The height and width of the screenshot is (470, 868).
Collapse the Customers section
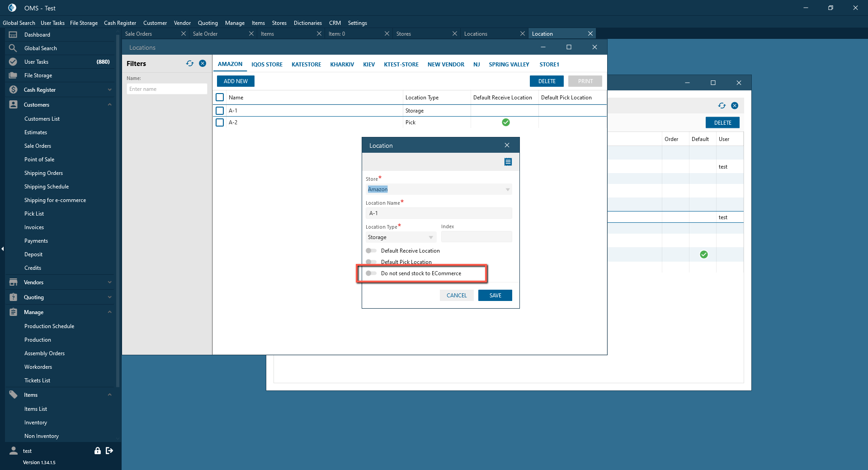(110, 105)
